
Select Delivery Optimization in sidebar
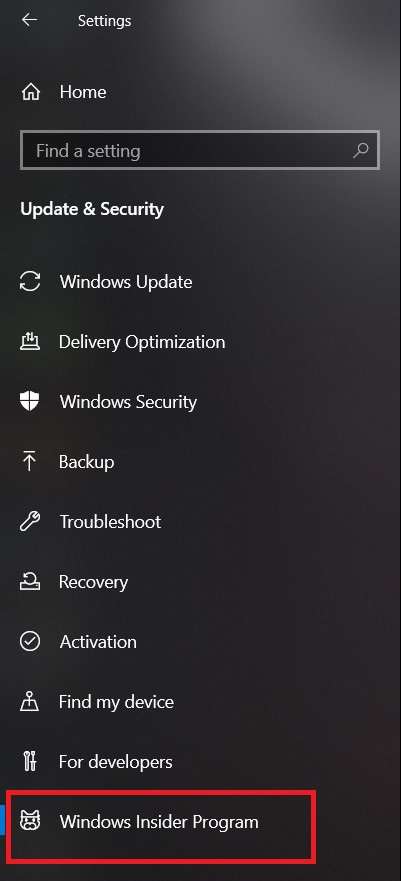tap(142, 342)
